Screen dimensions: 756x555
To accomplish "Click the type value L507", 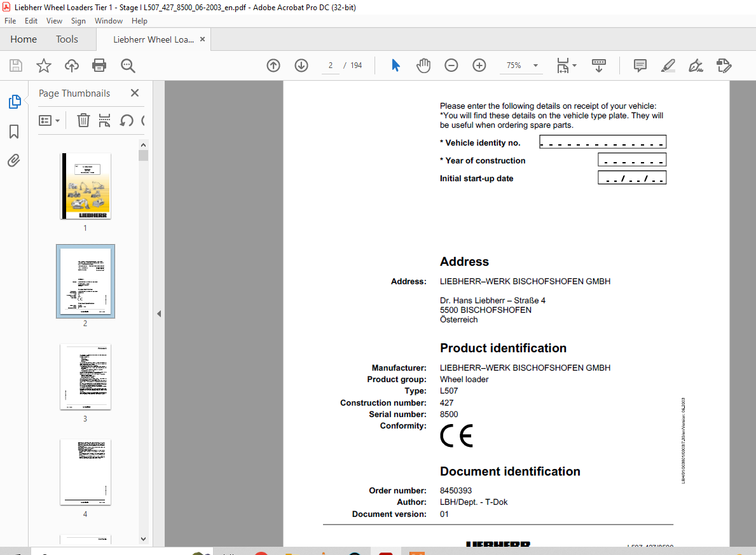I will (449, 391).
